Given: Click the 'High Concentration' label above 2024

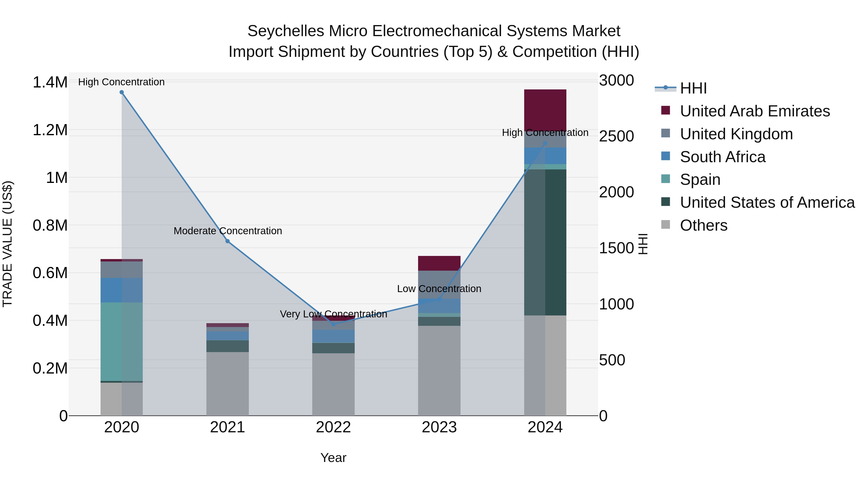Looking at the screenshot, I should pyautogui.click(x=545, y=133).
